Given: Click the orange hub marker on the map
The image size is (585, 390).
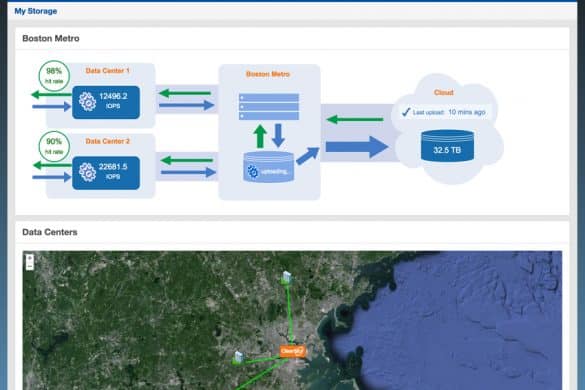Looking at the screenshot, I should tap(293, 351).
